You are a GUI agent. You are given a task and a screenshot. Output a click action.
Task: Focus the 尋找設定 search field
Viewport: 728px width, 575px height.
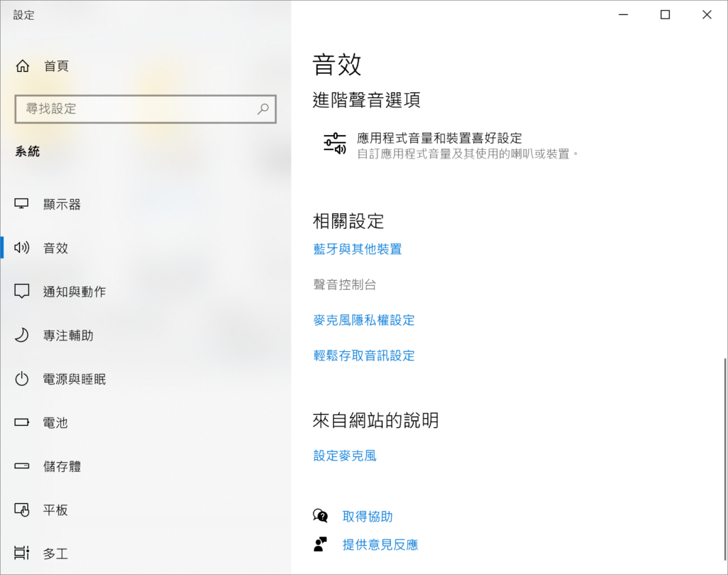(x=135, y=109)
